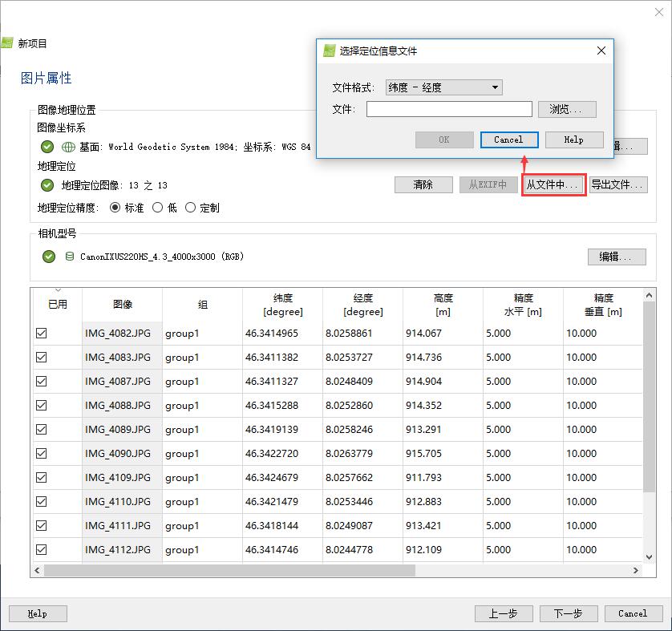The width and height of the screenshot is (672, 631).
Task: Click the IMG_4112.JPG image name cell
Action: pyautogui.click(x=122, y=549)
